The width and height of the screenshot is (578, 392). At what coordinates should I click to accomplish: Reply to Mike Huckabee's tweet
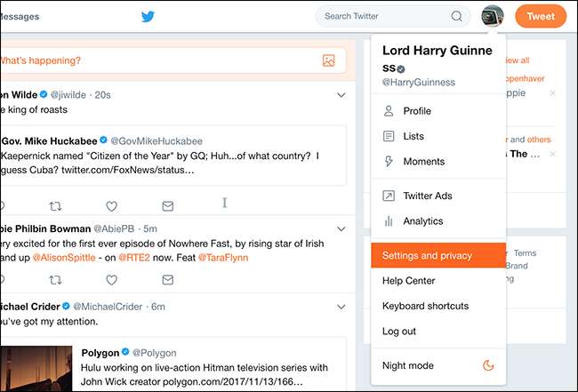6,205
